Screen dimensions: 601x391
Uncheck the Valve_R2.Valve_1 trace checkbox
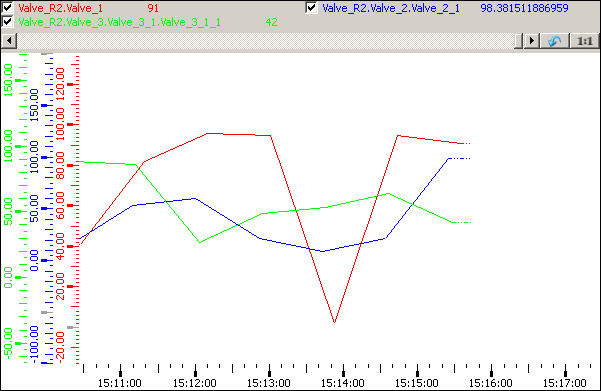(8, 8)
